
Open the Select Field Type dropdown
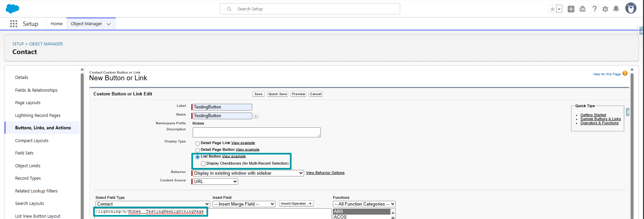coord(153,204)
